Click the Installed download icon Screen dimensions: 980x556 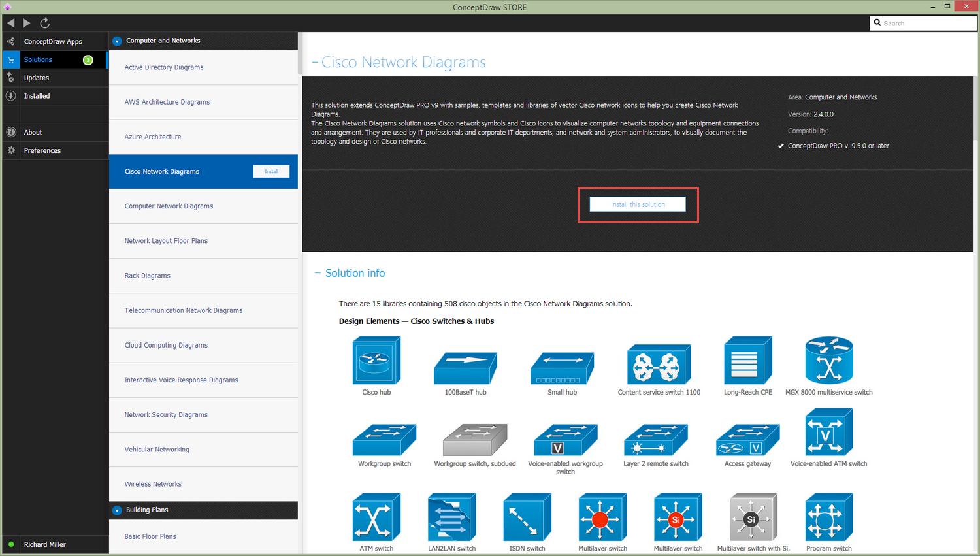10,96
